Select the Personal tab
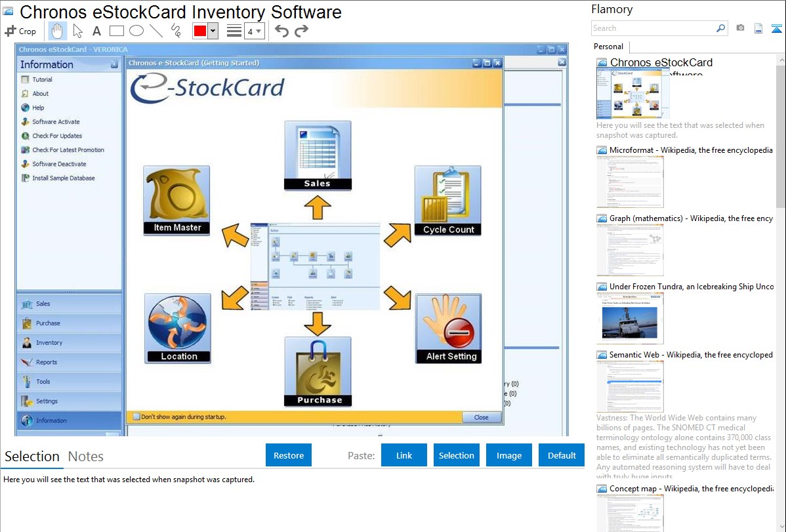 tap(608, 46)
